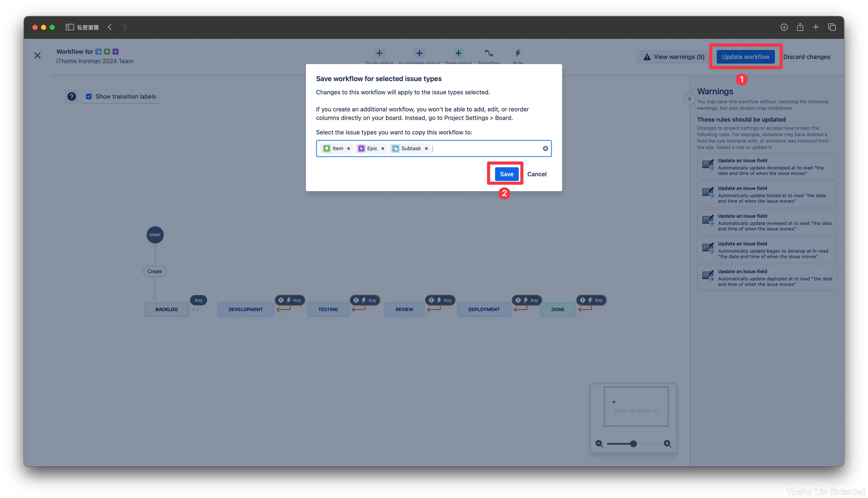This screenshot has width=868, height=498.
Task: Click the warning triangle icon
Action: coord(646,56)
